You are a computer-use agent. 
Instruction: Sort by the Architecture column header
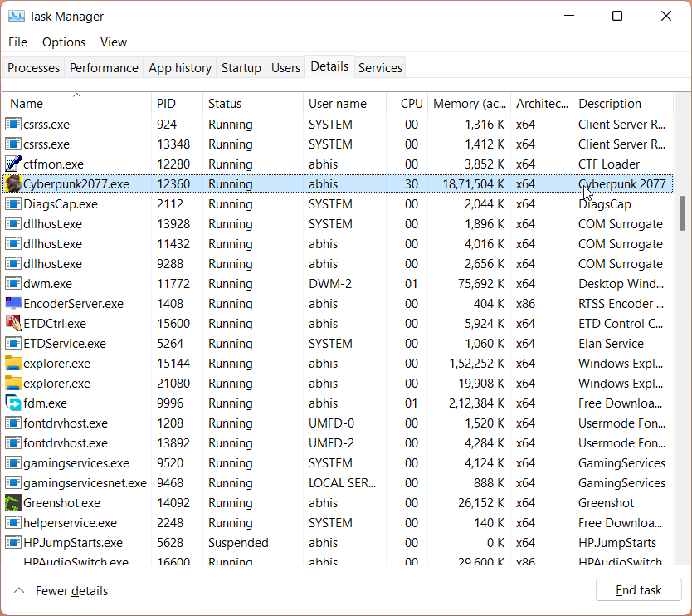click(x=542, y=103)
